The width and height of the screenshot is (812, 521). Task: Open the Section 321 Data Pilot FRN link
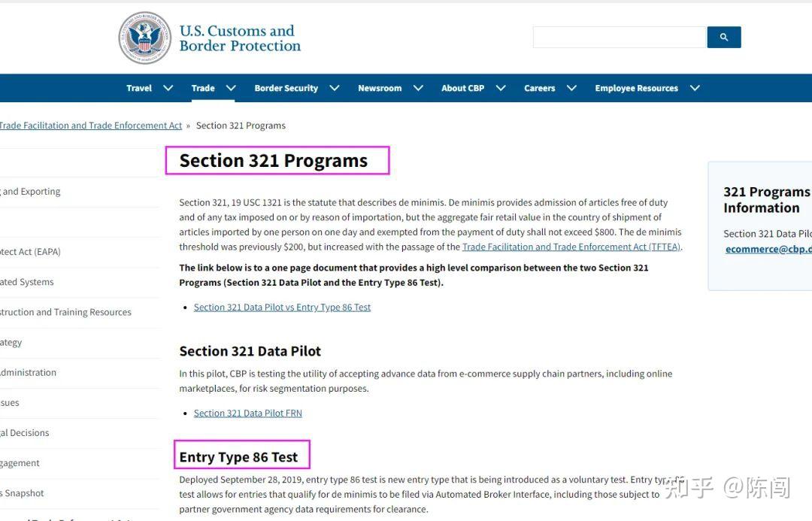click(x=247, y=413)
